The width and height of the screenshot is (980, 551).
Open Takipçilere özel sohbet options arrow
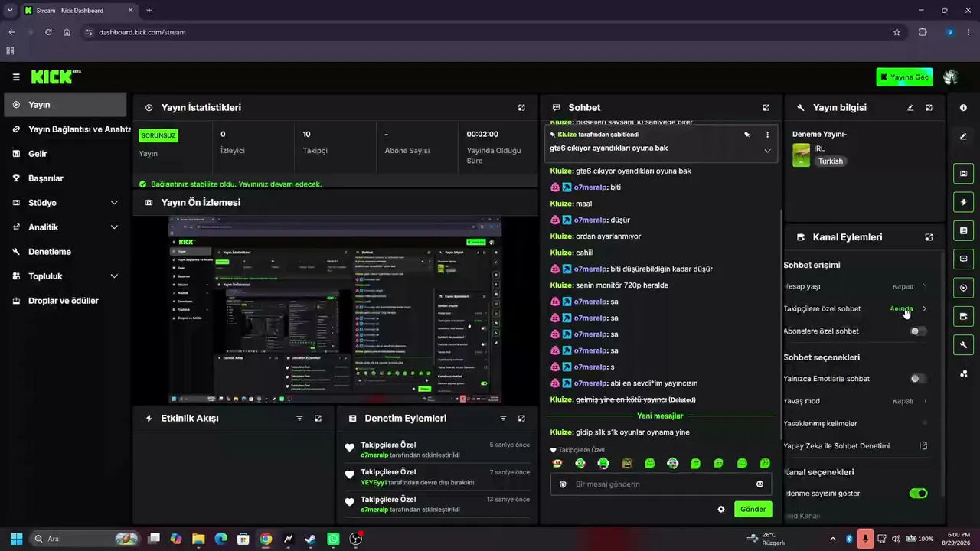[x=924, y=309]
